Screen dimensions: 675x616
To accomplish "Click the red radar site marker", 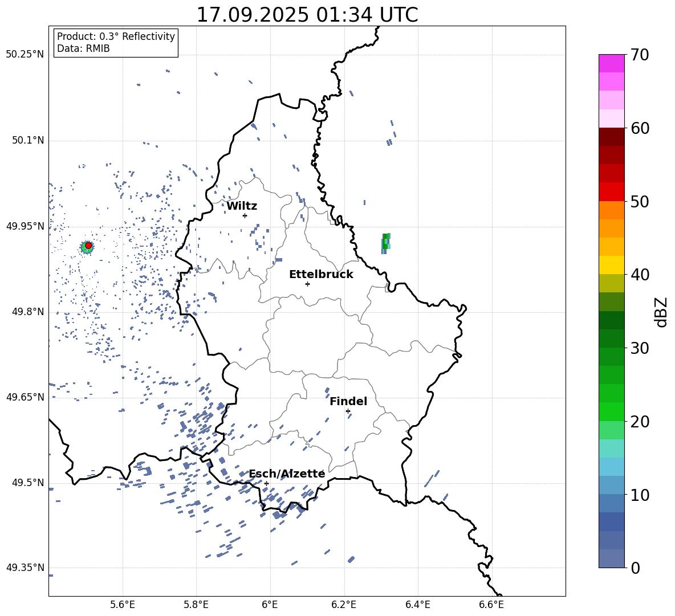I will click(88, 246).
